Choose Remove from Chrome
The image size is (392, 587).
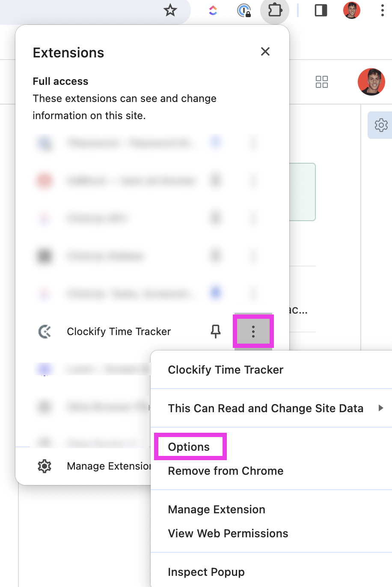point(225,470)
